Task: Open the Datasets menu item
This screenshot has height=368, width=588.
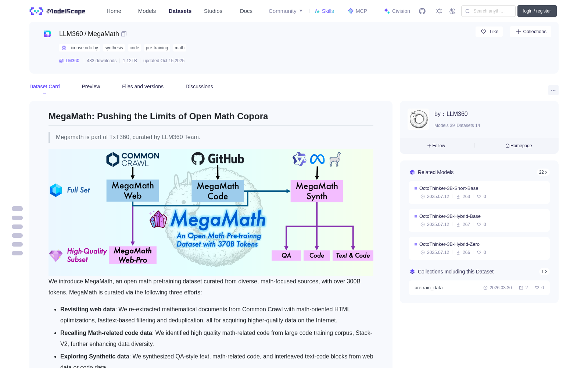Action: click(180, 11)
